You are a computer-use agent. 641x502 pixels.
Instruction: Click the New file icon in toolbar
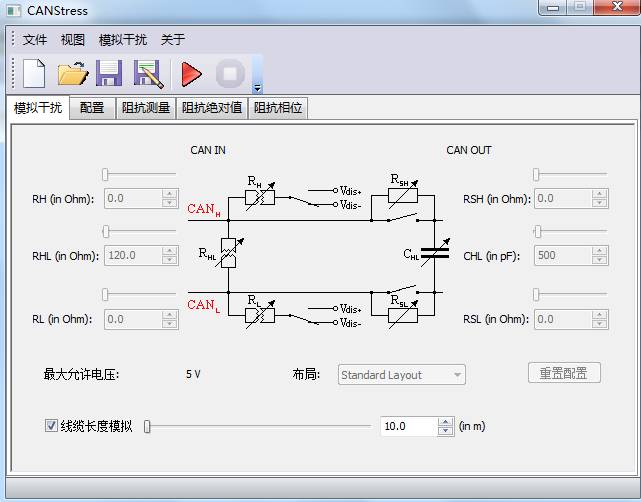point(34,74)
